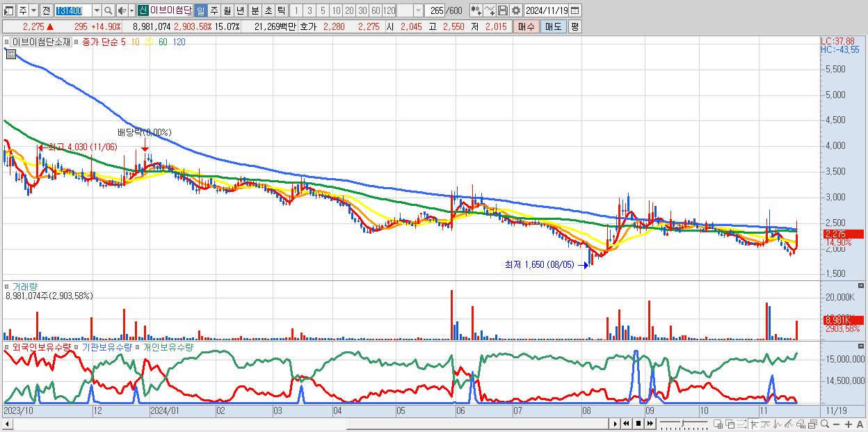The height and width of the screenshot is (432, 868).
Task: Click the line drawing tool icon near the save icon
Action: [490, 10]
